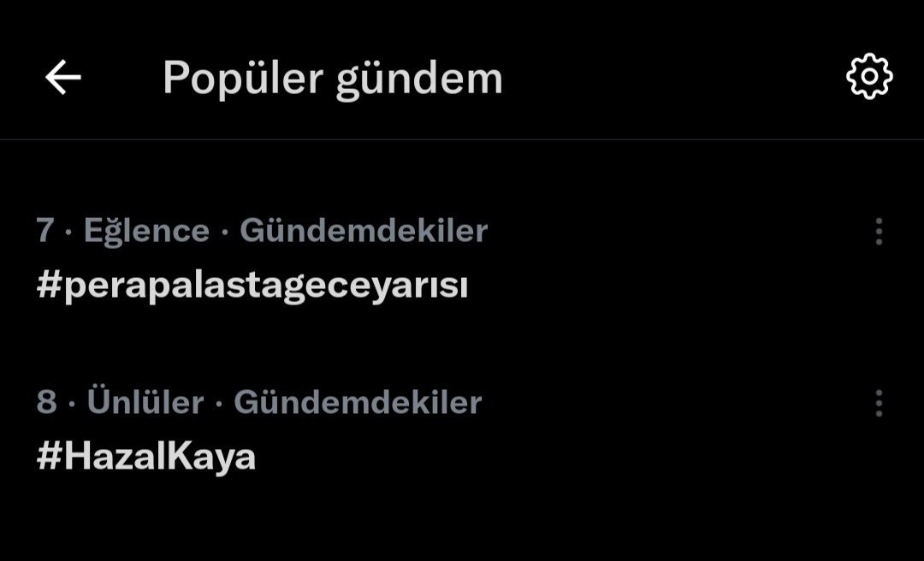Select the Popüler gündem page title
Image resolution: width=924 pixels, height=561 pixels.
point(332,80)
